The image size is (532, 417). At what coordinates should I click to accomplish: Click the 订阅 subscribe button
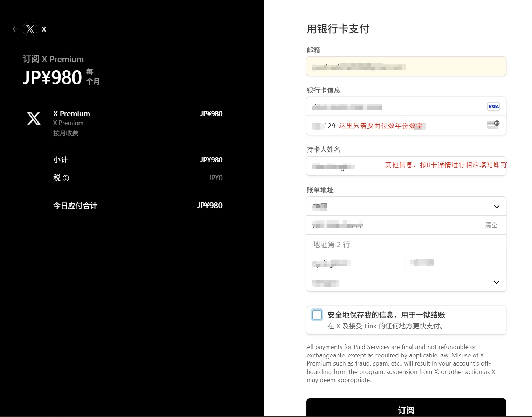[406, 408]
